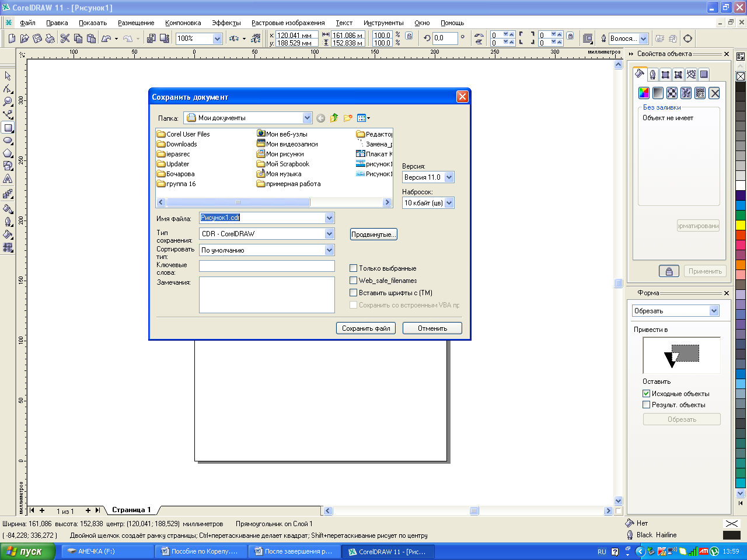The height and width of the screenshot is (560, 747).
Task: Open the 'Файл' menu
Action: (x=27, y=23)
